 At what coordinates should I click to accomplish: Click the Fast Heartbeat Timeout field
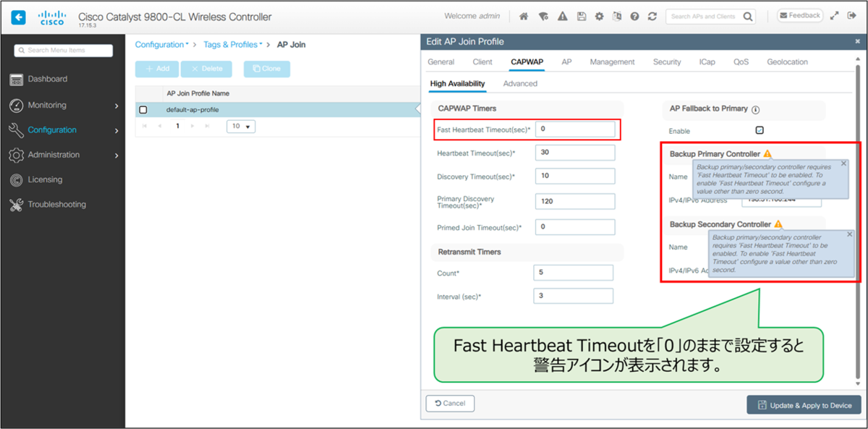575,129
